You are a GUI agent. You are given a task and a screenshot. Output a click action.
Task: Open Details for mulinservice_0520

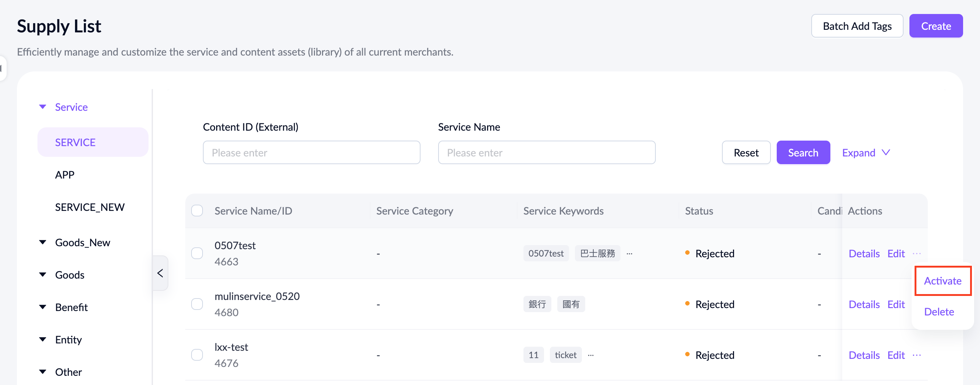(863, 304)
